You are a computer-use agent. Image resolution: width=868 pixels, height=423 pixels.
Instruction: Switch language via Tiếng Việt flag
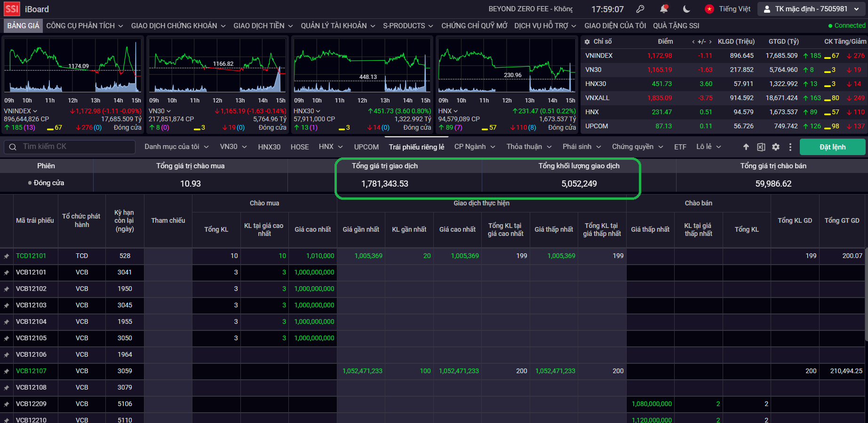(x=727, y=9)
